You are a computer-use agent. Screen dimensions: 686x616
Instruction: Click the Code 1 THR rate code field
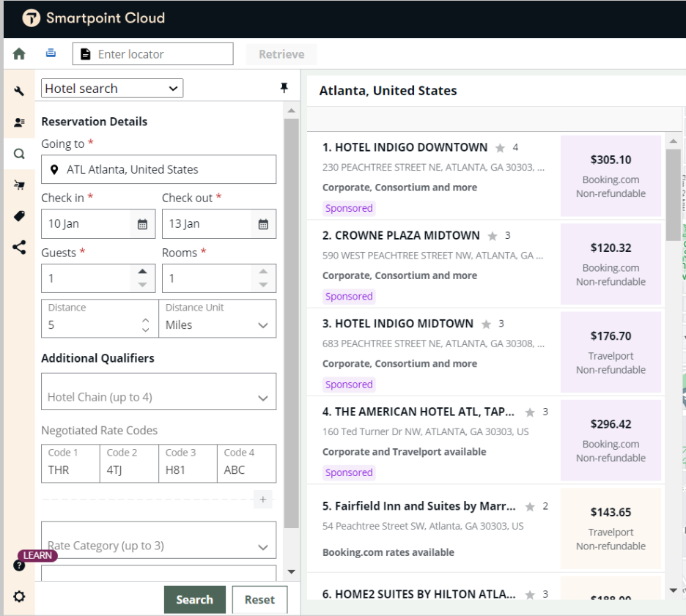(x=71, y=464)
